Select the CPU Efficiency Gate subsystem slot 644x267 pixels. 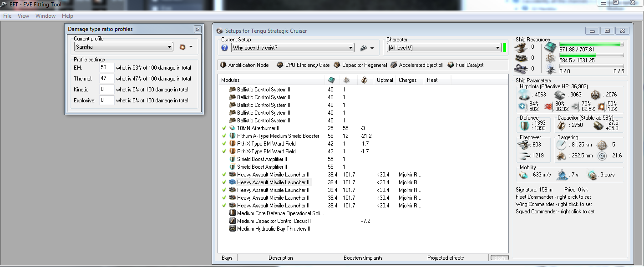304,65
